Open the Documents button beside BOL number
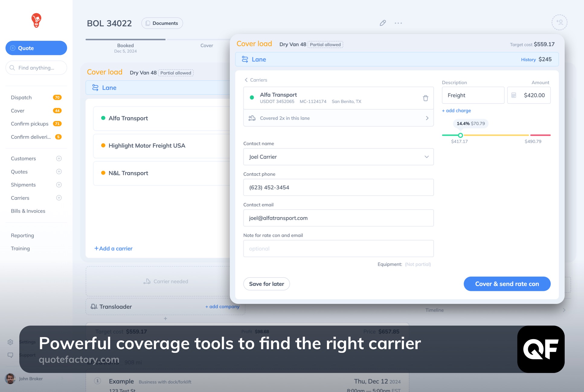Screen dimensions: 584x392 (162, 23)
